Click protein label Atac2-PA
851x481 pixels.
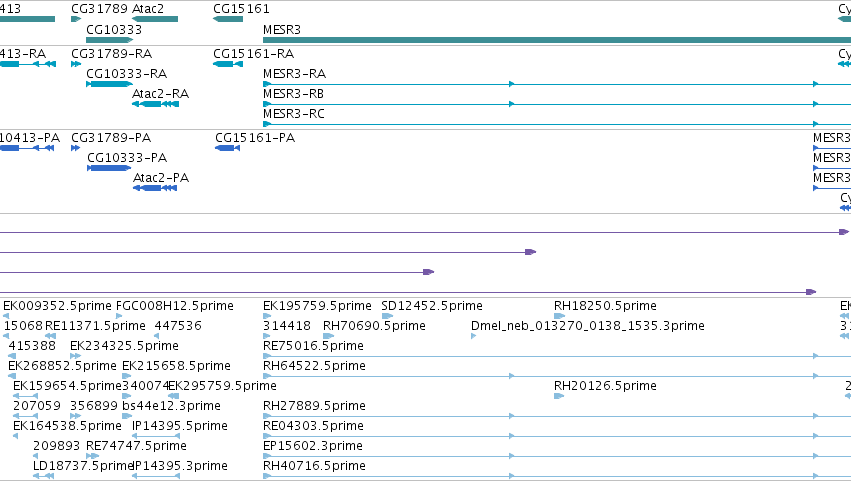tap(161, 178)
